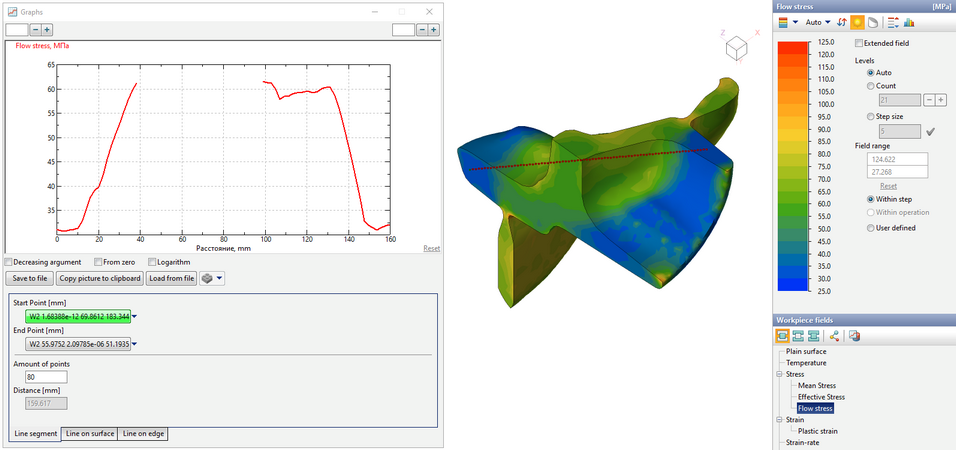This screenshot has width=956, height=450.
Task: Click the color scale palette icon
Action: pos(784,22)
